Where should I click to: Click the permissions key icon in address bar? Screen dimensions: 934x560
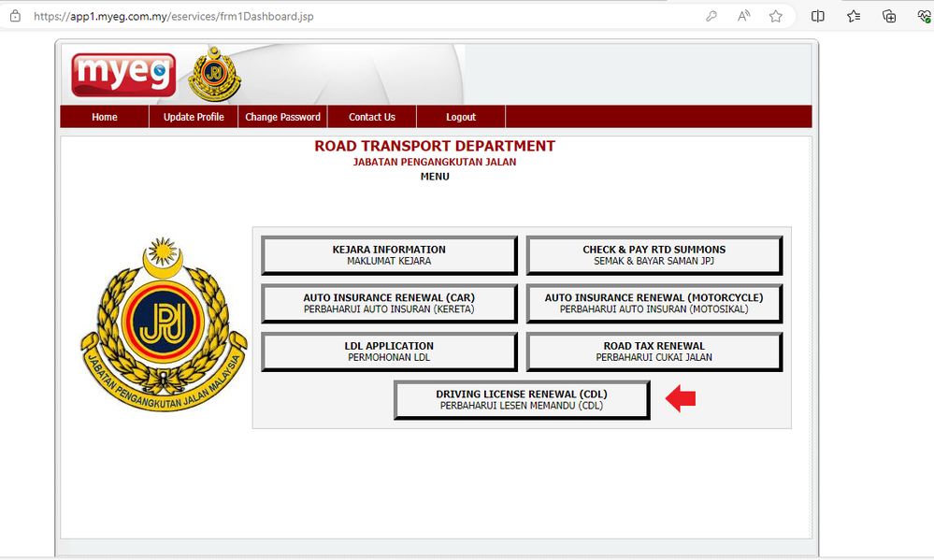coord(711,16)
